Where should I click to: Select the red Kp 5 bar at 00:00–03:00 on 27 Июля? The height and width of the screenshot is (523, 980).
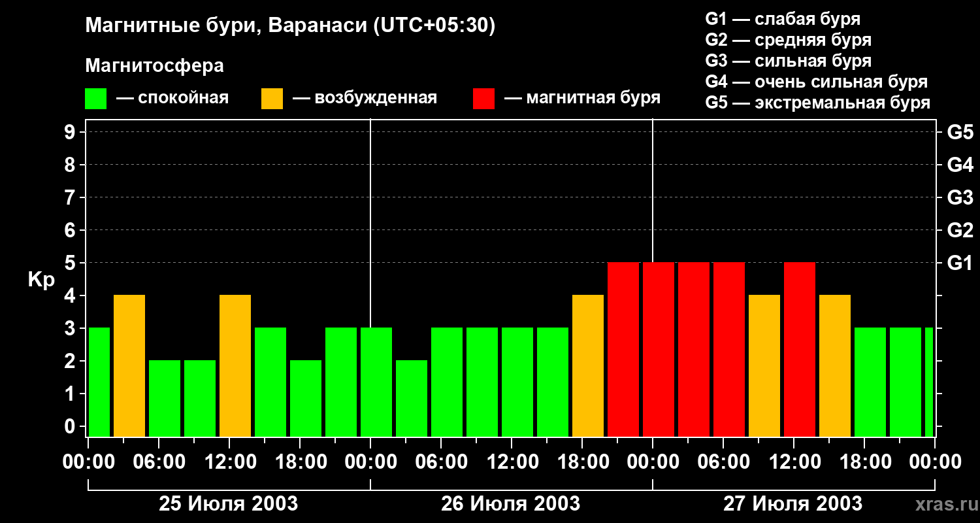(659, 350)
